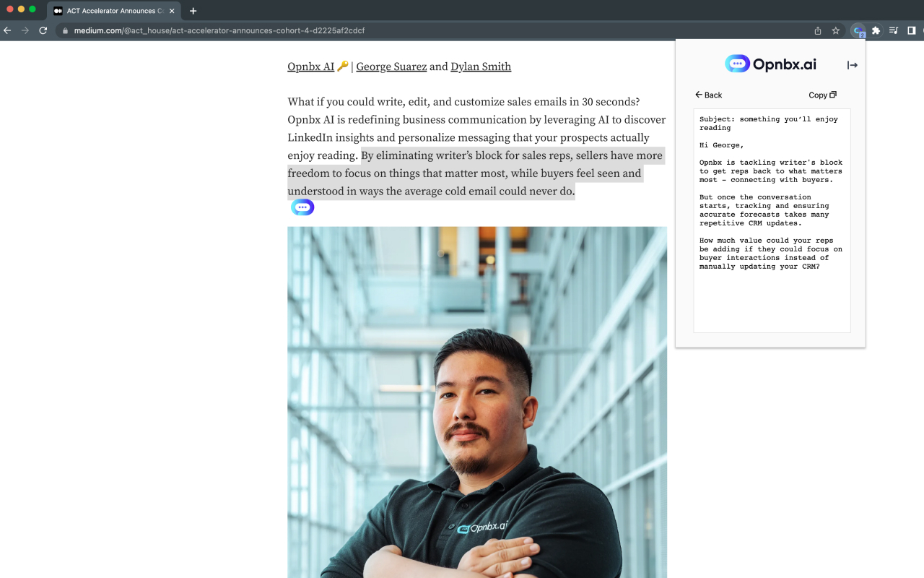This screenshot has width=924, height=578.
Task: Select the ACT Accelerator Announces tab
Action: click(113, 11)
